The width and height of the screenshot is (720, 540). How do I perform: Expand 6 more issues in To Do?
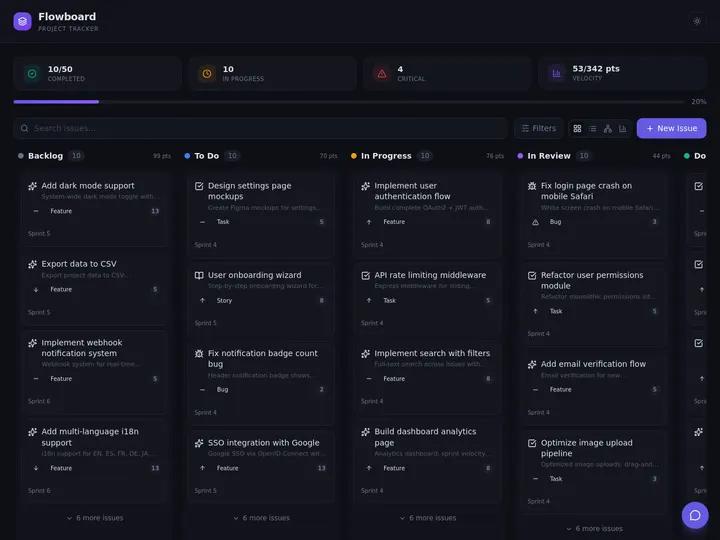262,518
